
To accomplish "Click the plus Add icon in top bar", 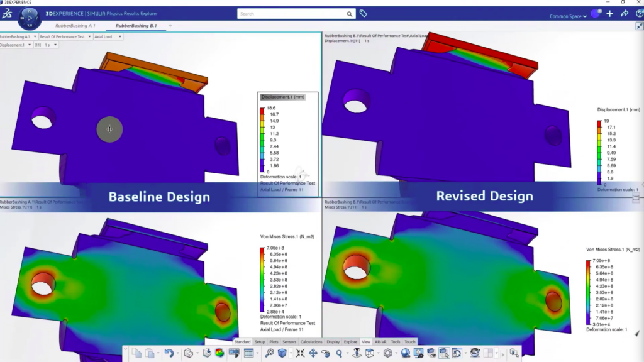I will (x=609, y=13).
